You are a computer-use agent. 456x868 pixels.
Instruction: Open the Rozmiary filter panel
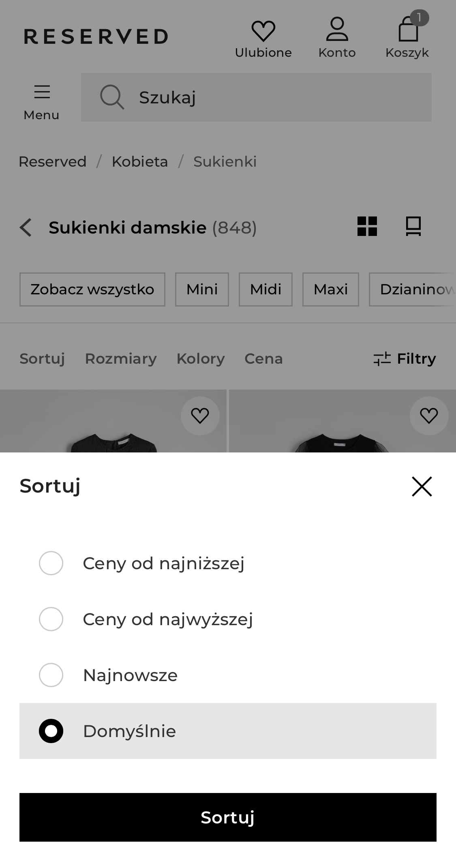click(x=121, y=358)
